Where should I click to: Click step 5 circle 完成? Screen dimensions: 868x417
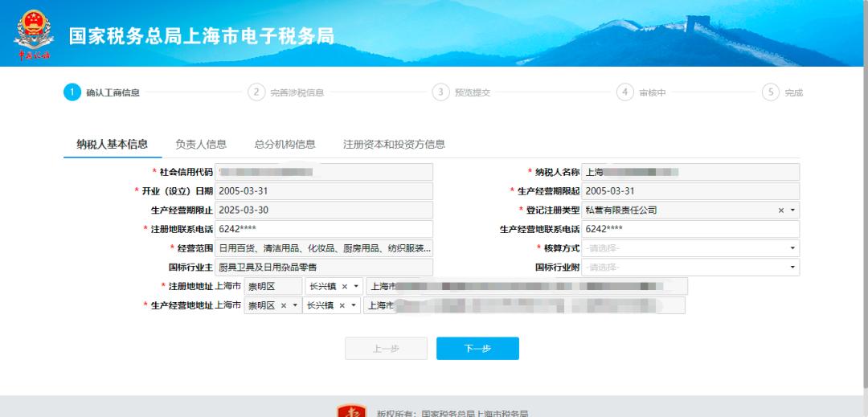(771, 92)
